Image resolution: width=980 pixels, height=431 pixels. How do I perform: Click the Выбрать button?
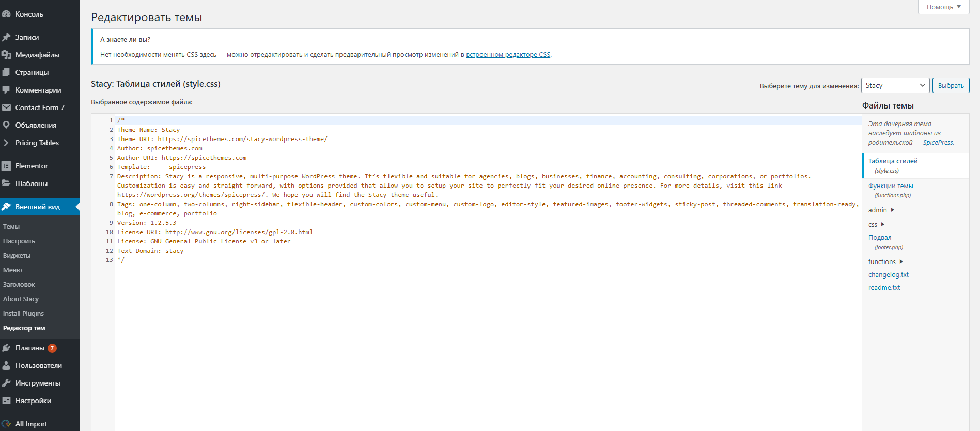(x=951, y=85)
